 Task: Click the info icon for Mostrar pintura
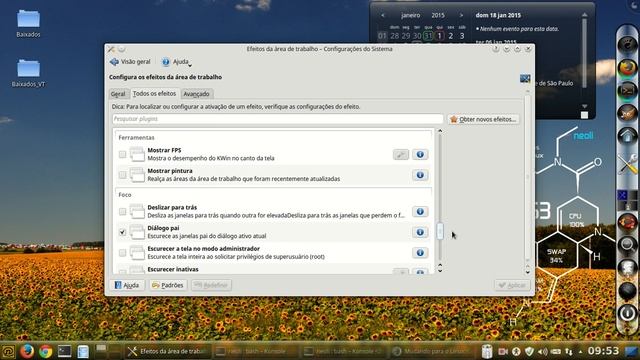coord(420,175)
